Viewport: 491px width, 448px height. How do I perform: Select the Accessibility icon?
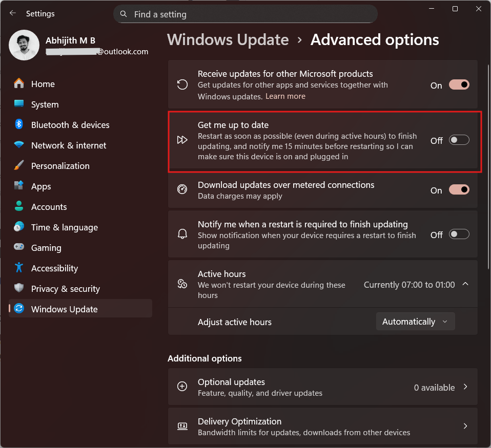[18, 268]
